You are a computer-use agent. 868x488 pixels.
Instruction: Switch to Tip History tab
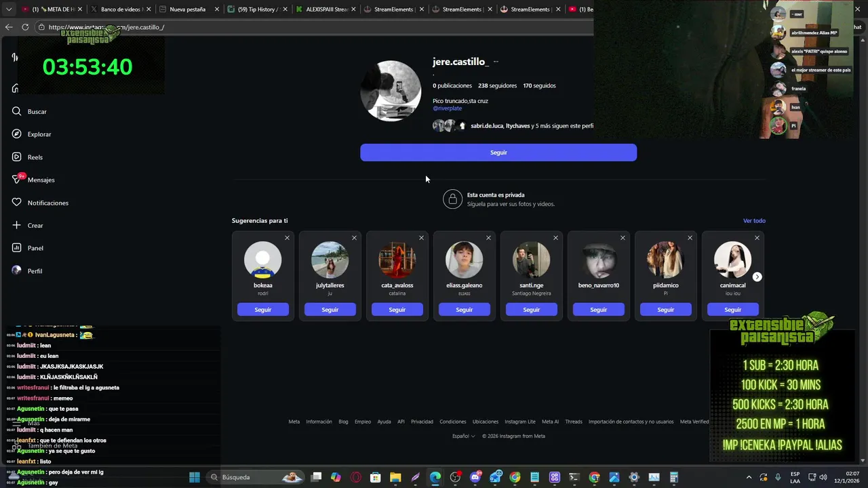(x=258, y=9)
